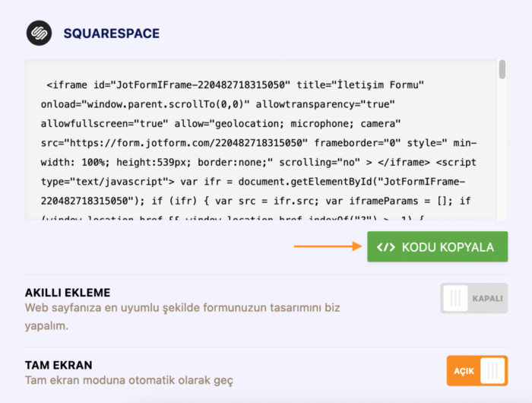Turn off the TAM EKRAN toggle
532x403 pixels.
point(477,371)
